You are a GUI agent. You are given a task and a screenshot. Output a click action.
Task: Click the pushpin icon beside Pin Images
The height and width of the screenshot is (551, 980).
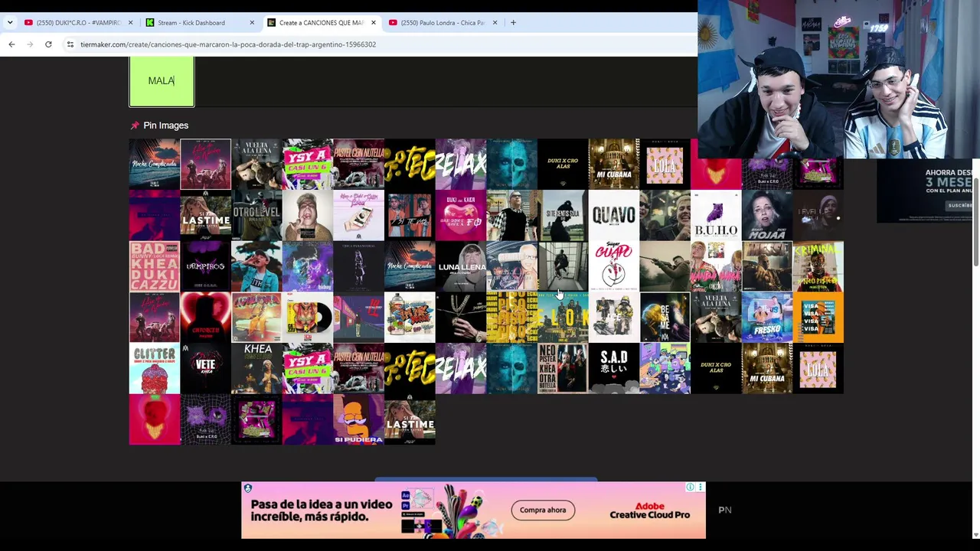pyautogui.click(x=135, y=126)
